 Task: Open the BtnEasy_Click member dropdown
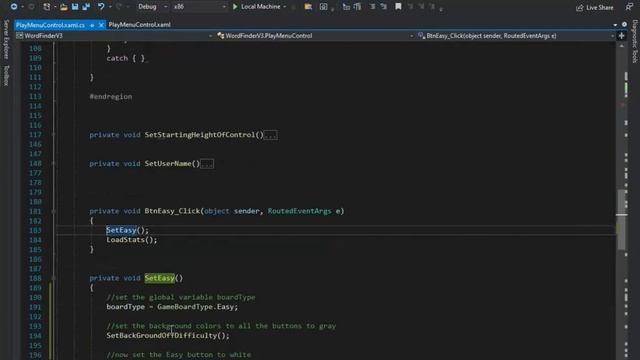516,36
